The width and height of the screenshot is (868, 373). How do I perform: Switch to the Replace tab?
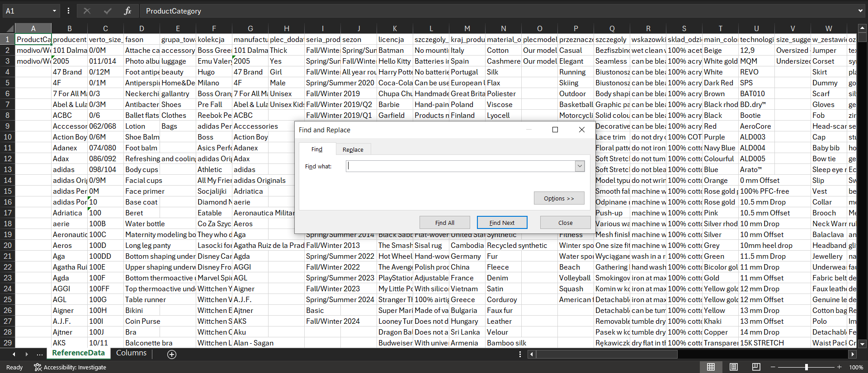[353, 149]
